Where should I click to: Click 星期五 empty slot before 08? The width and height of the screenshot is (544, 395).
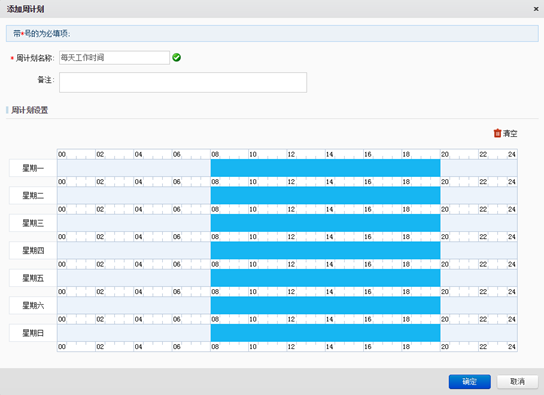coord(134,278)
